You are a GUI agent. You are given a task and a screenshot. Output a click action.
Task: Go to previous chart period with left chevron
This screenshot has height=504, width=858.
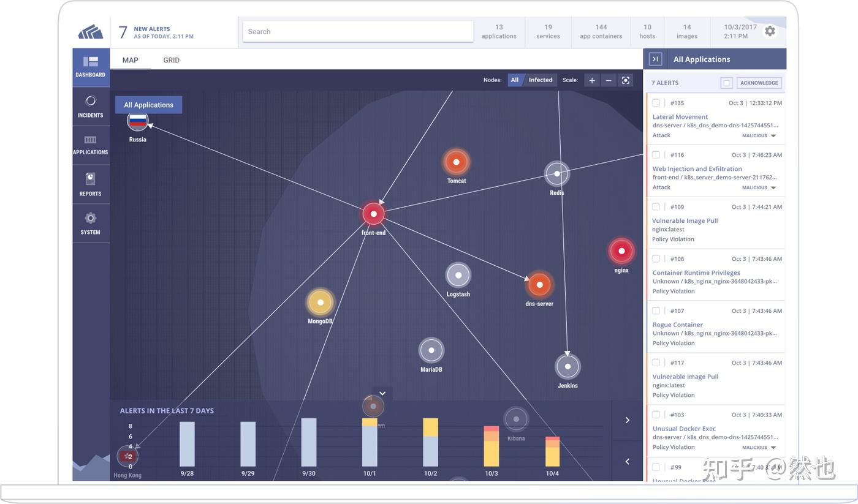pyautogui.click(x=628, y=461)
